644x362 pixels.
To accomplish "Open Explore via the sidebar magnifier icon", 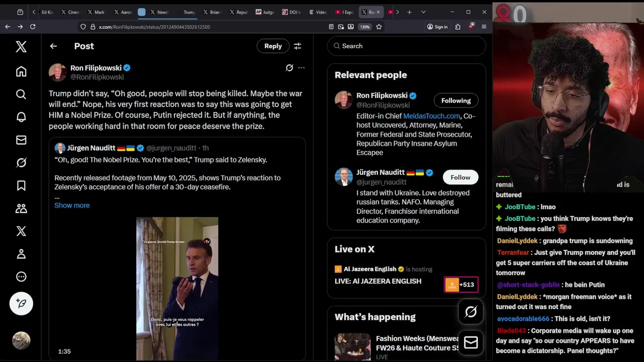I will pyautogui.click(x=21, y=94).
